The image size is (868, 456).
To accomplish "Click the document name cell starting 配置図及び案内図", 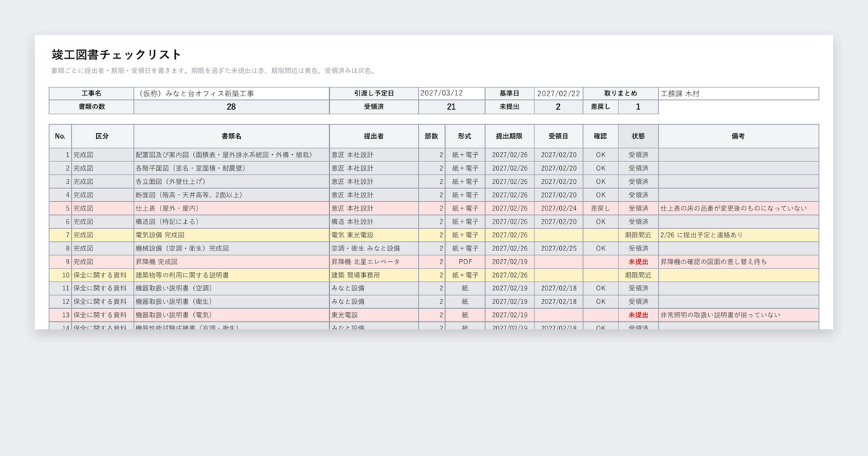I will (x=231, y=155).
